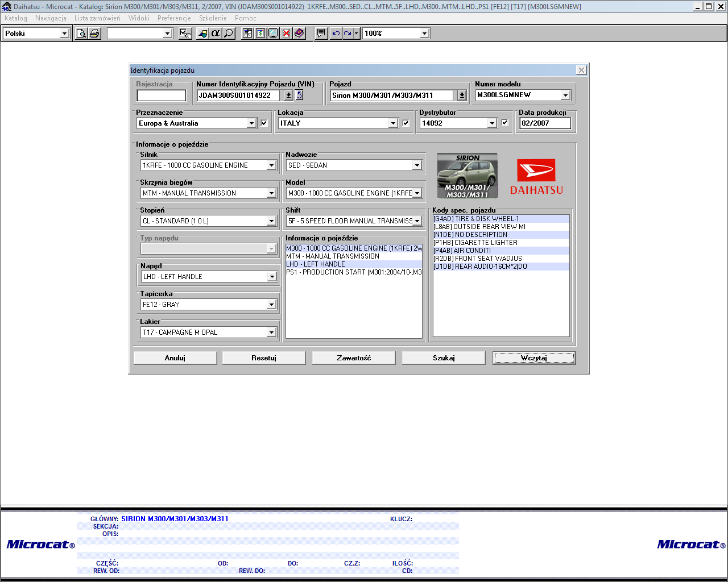Click the magnifying glass search icon
The image size is (728, 582).
[229, 34]
